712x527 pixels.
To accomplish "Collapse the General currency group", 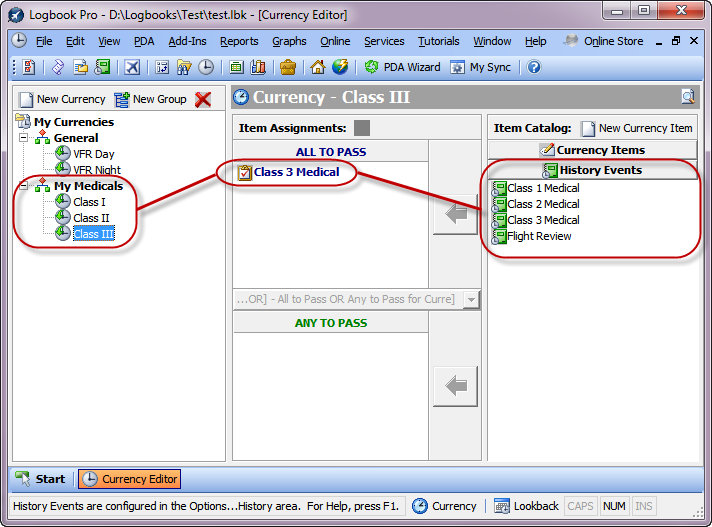I will (x=24, y=137).
